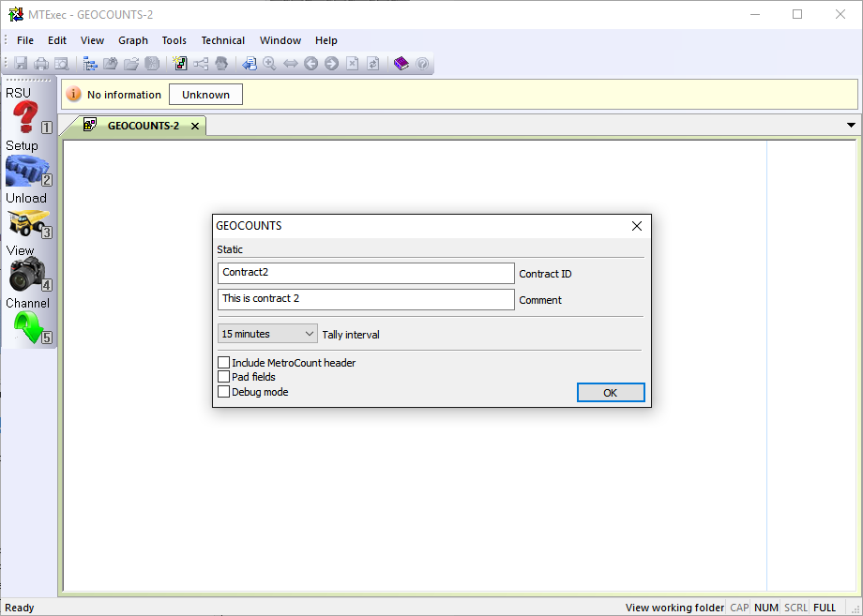
Task: Click the zoom in magnifier icon
Action: click(x=270, y=64)
